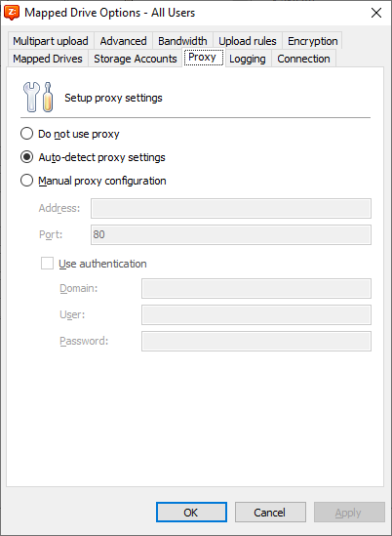
Task: Click the Port field showing 80
Action: [x=231, y=234]
